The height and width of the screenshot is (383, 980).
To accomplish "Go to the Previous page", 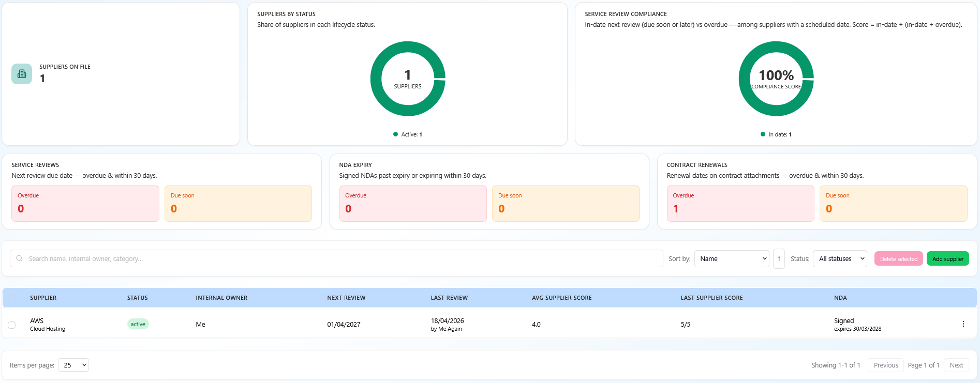I will [x=885, y=365].
